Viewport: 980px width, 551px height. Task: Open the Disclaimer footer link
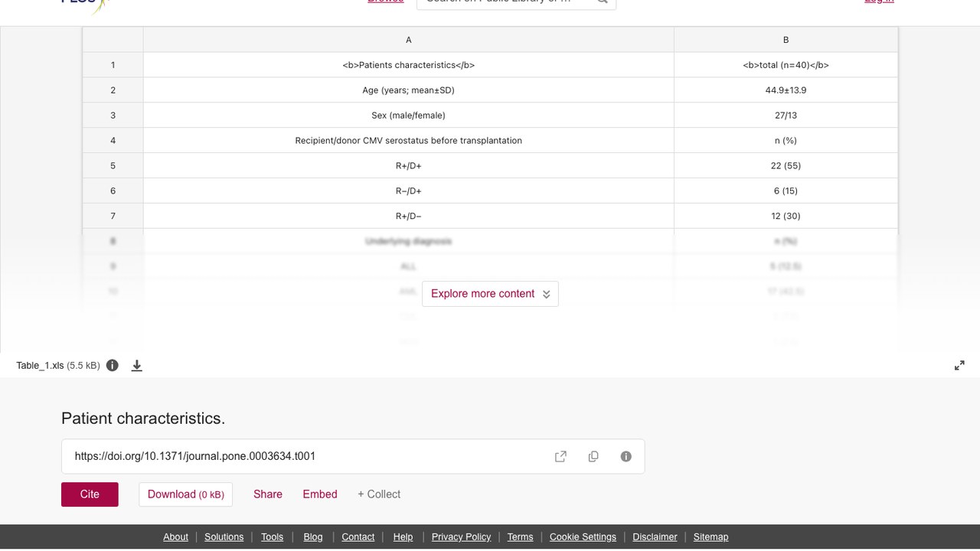click(x=655, y=537)
